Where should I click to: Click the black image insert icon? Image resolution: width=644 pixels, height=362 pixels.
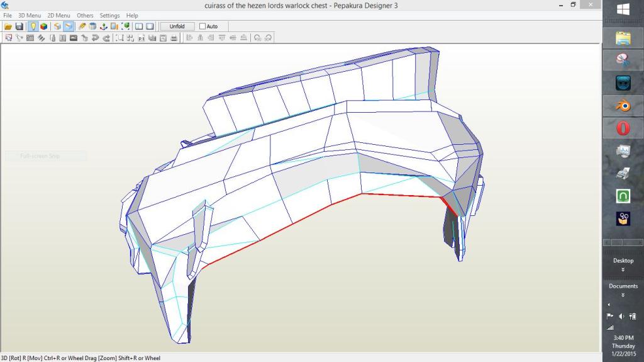pos(74,38)
